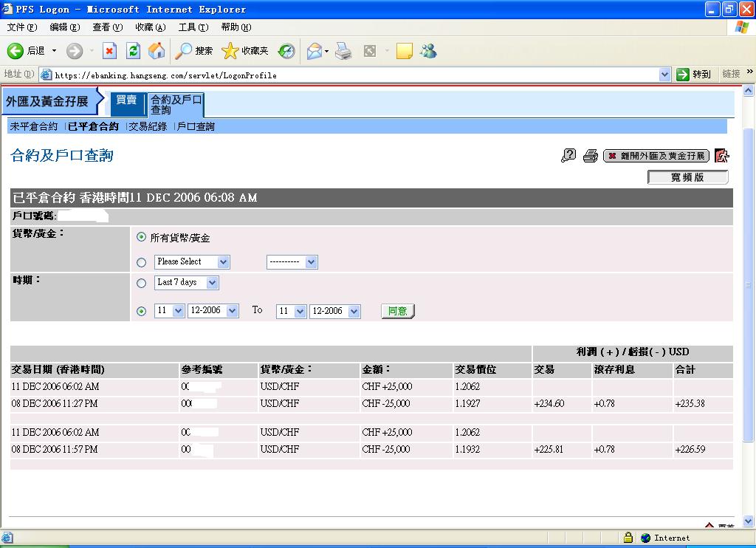Open the 工具 menu
This screenshot has width=756, height=548.
(x=193, y=27)
